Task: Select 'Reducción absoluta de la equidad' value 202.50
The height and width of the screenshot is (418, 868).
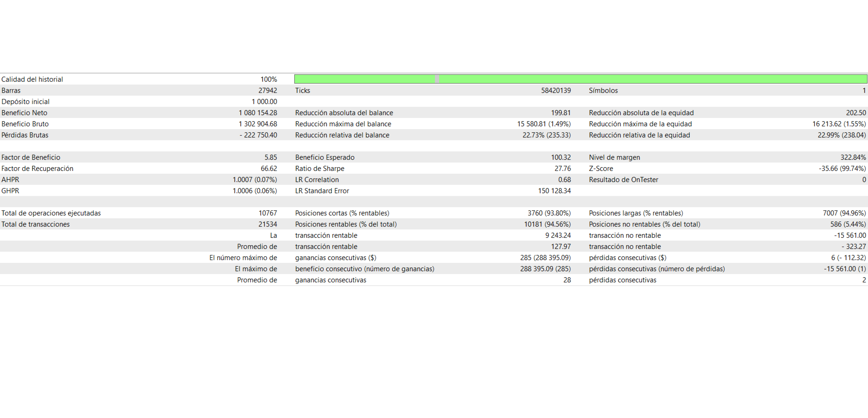Action: point(856,113)
